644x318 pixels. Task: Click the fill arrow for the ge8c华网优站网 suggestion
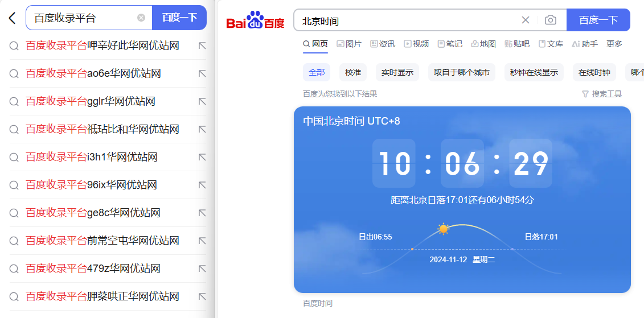click(x=202, y=213)
